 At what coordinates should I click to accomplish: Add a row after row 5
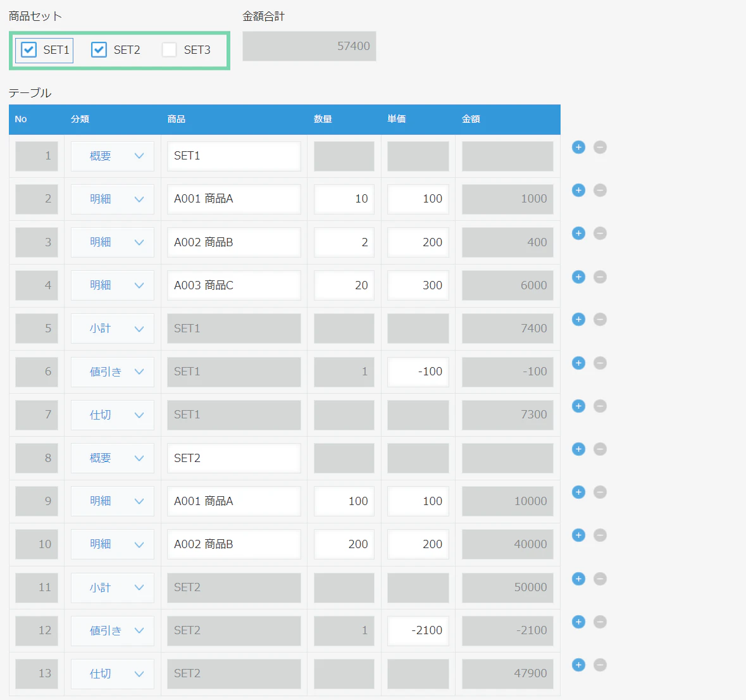(x=578, y=320)
